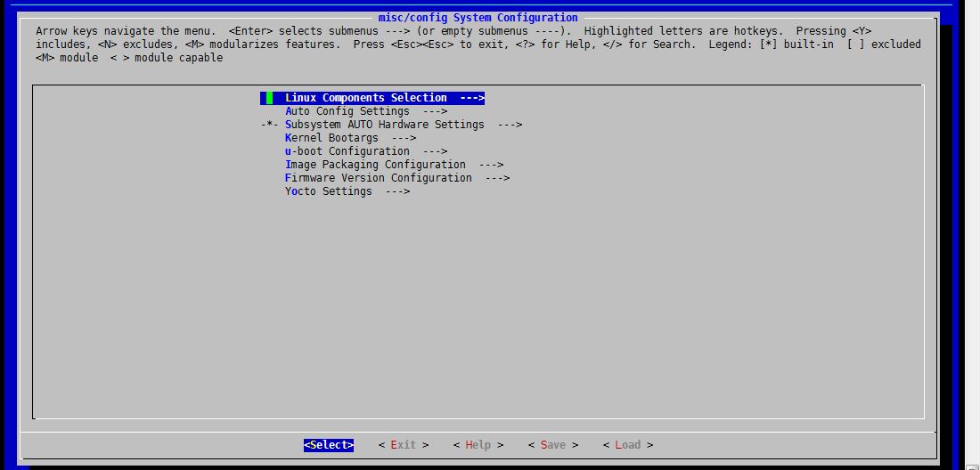Image resolution: width=980 pixels, height=470 pixels.
Task: Open Firmware Version Configuration submenu
Action: pyautogui.click(x=397, y=178)
